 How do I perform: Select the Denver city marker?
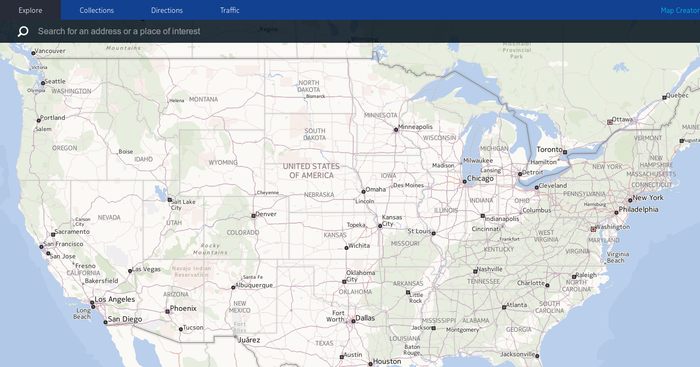pos(253,216)
